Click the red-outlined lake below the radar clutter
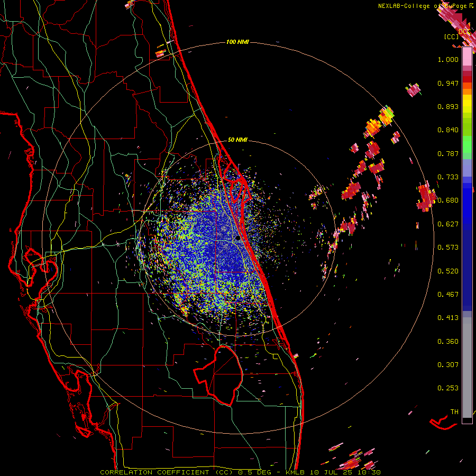The height and width of the screenshot is (476, 476). (218, 376)
